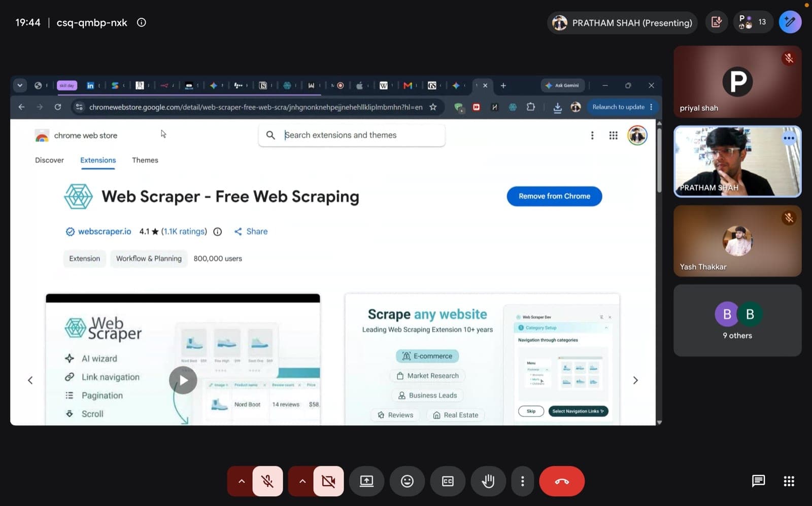Image resolution: width=812 pixels, height=506 pixels.
Task: Open the red extension icon in toolbar
Action: [x=476, y=107]
